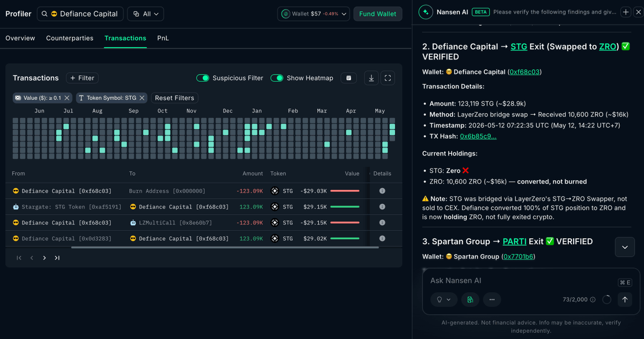Open the STG token link in heading
This screenshot has height=339, width=644.
[x=519, y=47]
